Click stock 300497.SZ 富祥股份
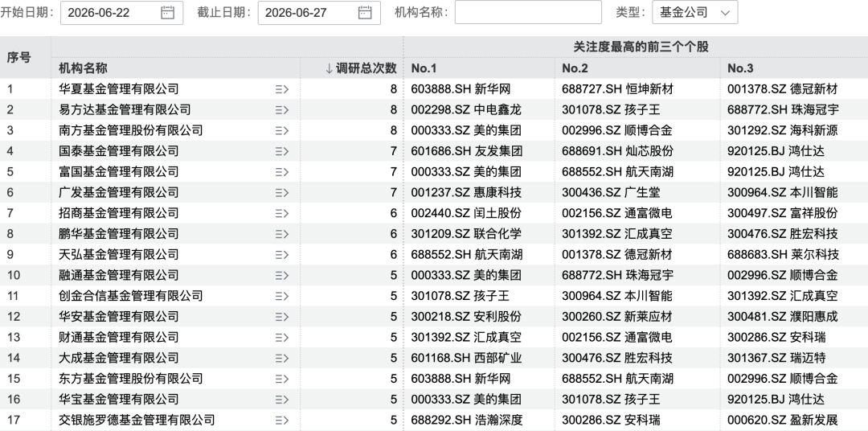 [782, 213]
